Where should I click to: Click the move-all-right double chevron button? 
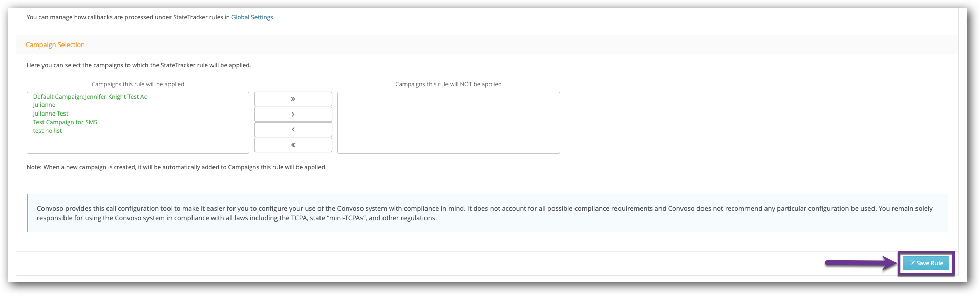tap(293, 99)
